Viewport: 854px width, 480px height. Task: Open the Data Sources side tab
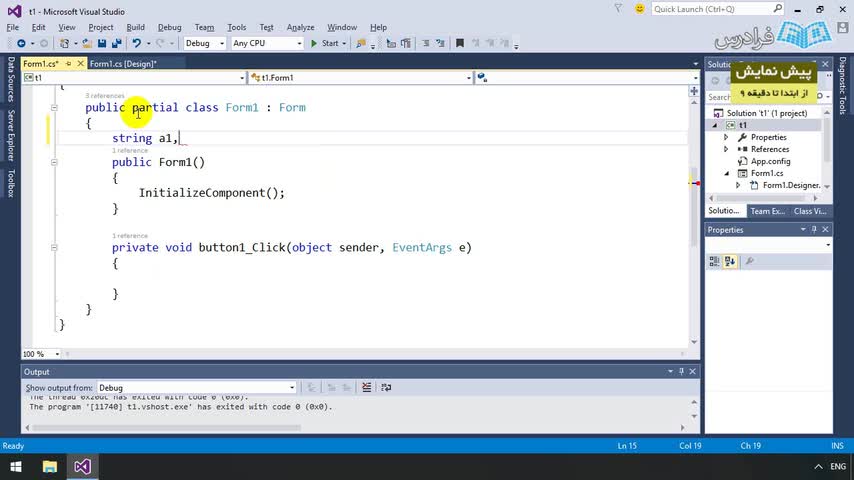(11, 80)
